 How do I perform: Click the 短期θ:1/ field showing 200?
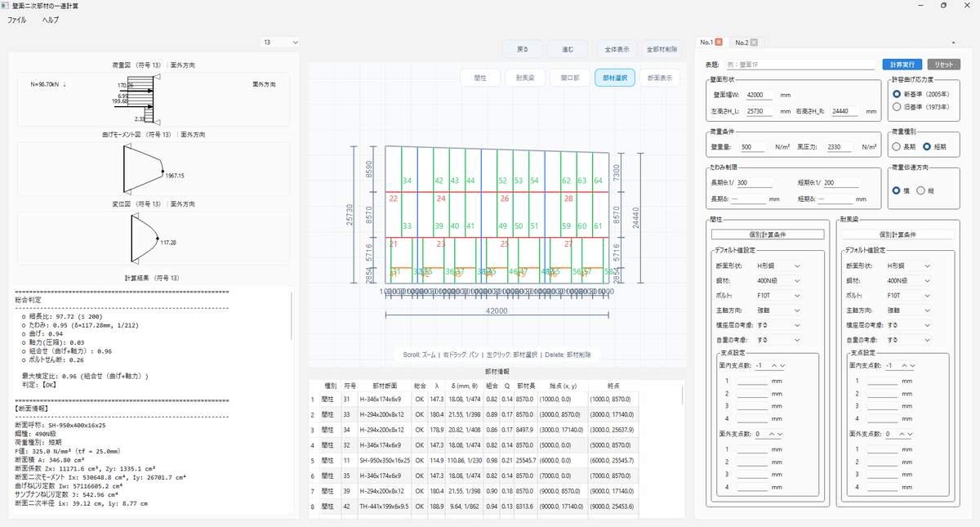[x=841, y=183]
